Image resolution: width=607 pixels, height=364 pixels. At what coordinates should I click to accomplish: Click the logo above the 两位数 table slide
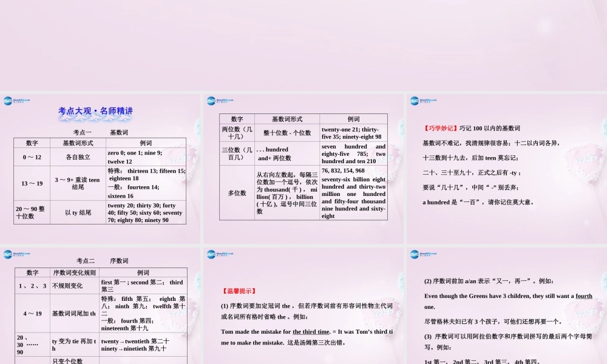click(x=220, y=101)
